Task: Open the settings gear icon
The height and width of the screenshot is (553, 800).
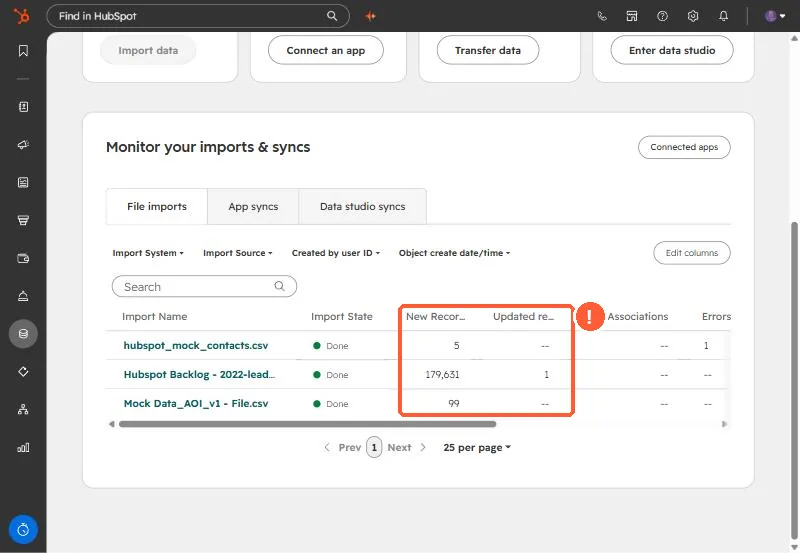Action: [x=692, y=16]
